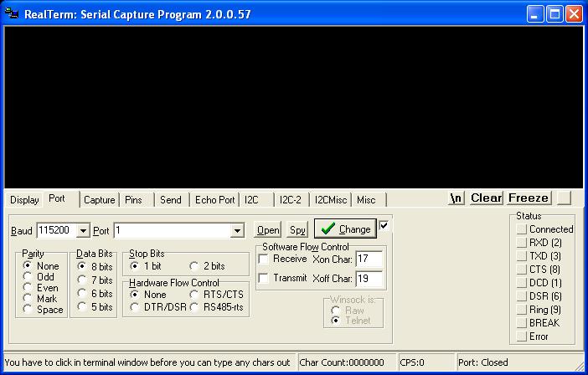This screenshot has height=375, width=588.
Task: Set hardware flow control to RTS/CTS
Action: click(194, 295)
